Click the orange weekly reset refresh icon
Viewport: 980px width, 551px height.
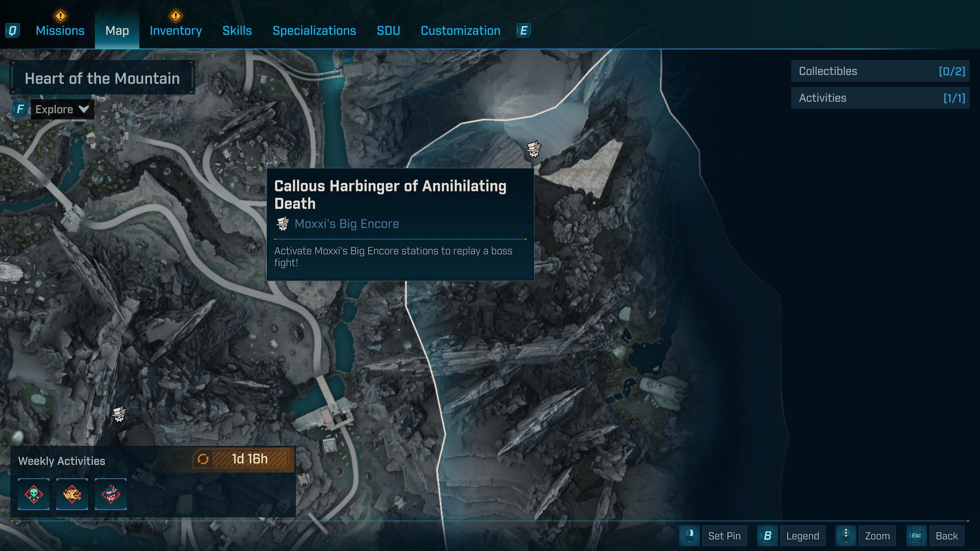[203, 459]
